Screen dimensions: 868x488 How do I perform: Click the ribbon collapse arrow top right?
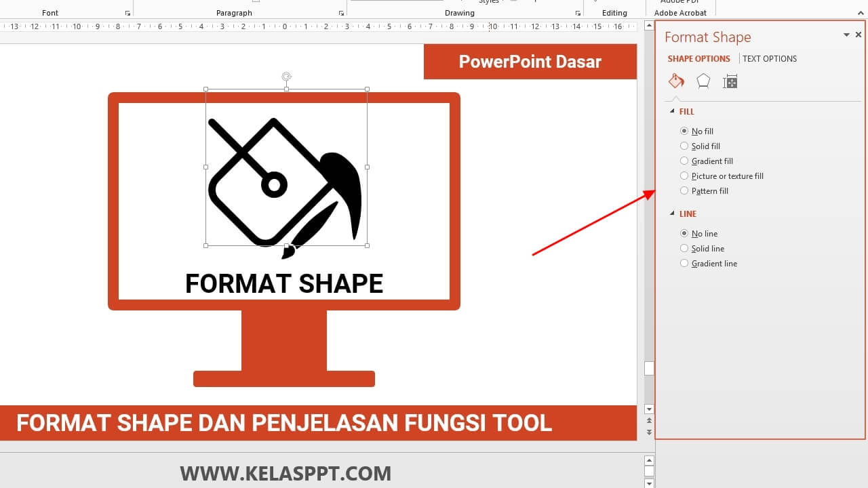point(861,12)
